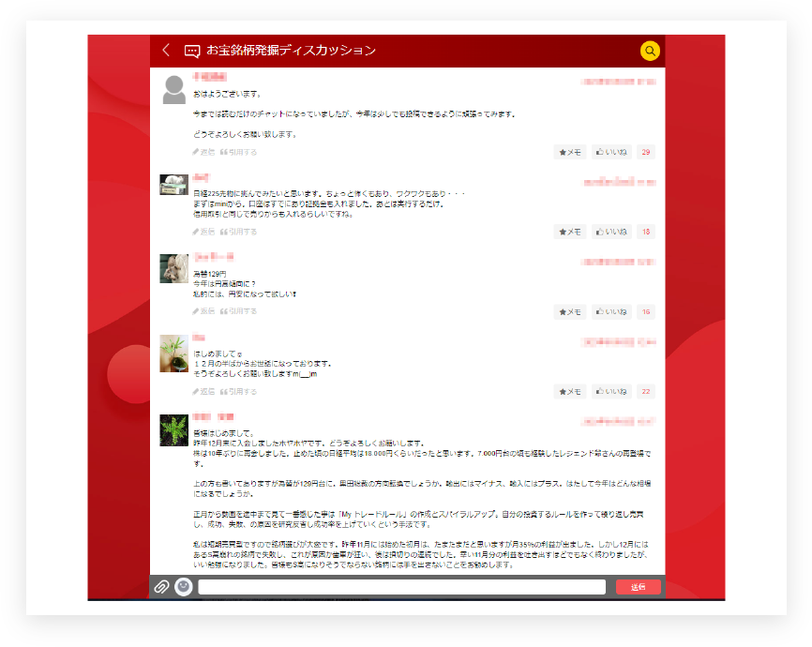Like the はじめまして post with 22 likes
812x647 pixels.
click(x=611, y=391)
